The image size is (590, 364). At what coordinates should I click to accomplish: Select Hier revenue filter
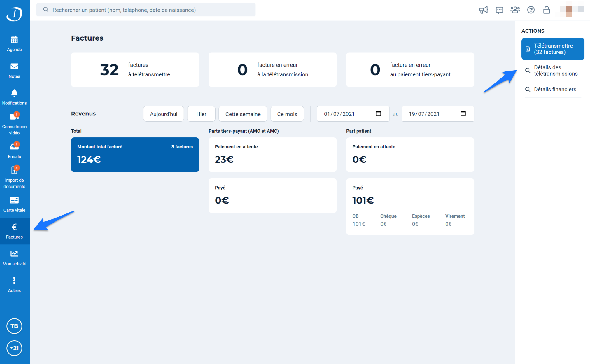coord(201,114)
